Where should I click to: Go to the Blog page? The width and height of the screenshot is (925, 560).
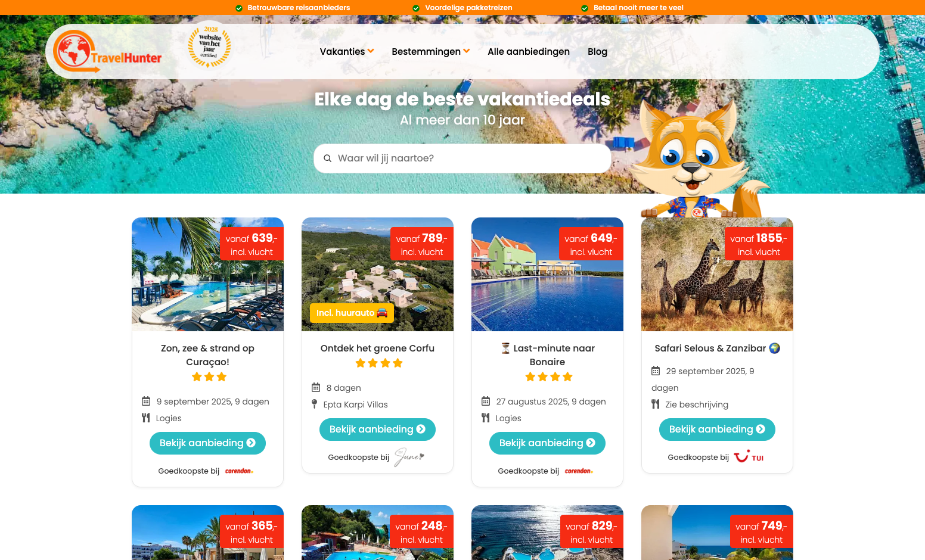pos(597,52)
